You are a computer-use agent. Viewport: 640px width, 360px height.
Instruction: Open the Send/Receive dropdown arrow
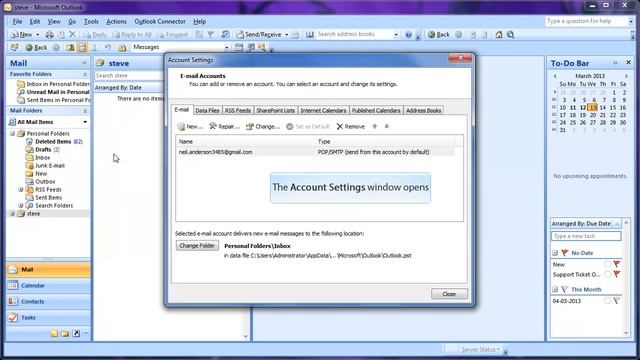(x=287, y=35)
